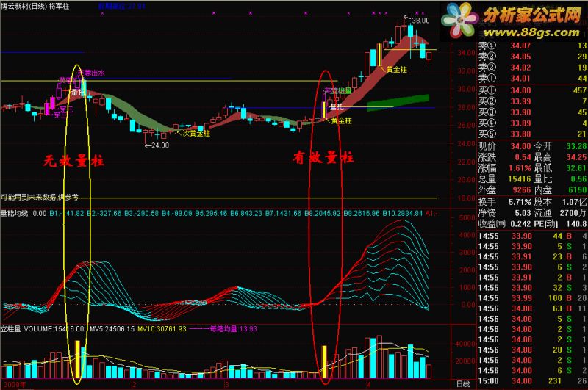Image resolution: width=588 pixels, height=390 pixels.
Task: Click the 立柱量 VOLUME indicator label
Action: [43, 329]
